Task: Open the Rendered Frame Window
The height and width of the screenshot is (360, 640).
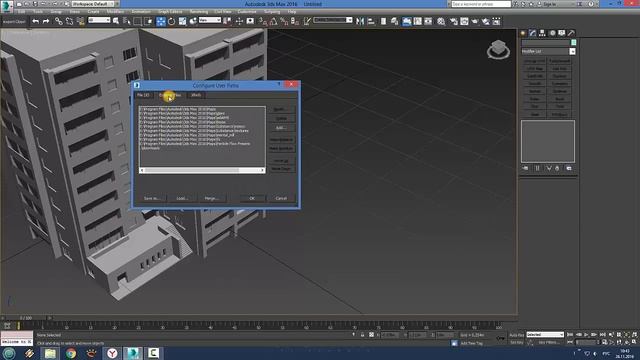Action: pos(464,21)
